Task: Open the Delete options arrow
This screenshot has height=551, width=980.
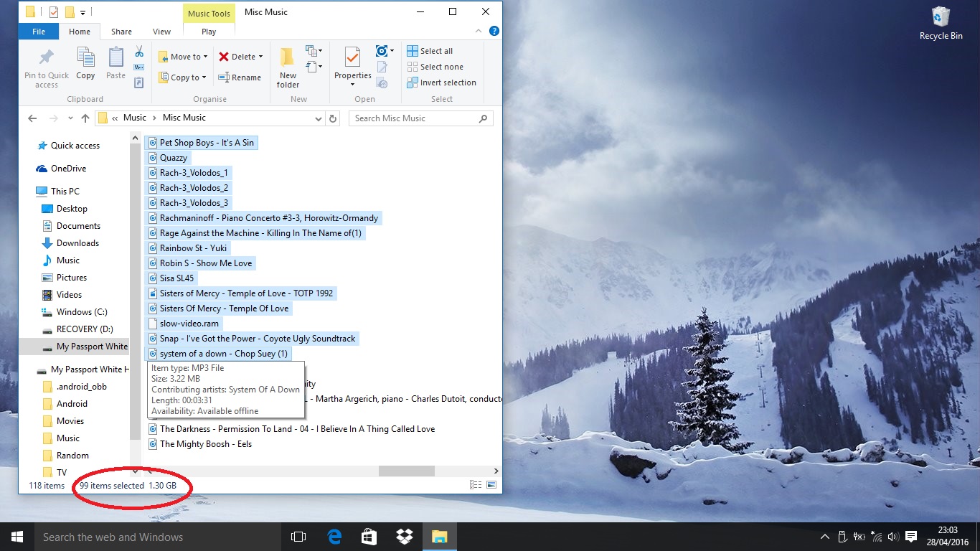Action: [260, 57]
